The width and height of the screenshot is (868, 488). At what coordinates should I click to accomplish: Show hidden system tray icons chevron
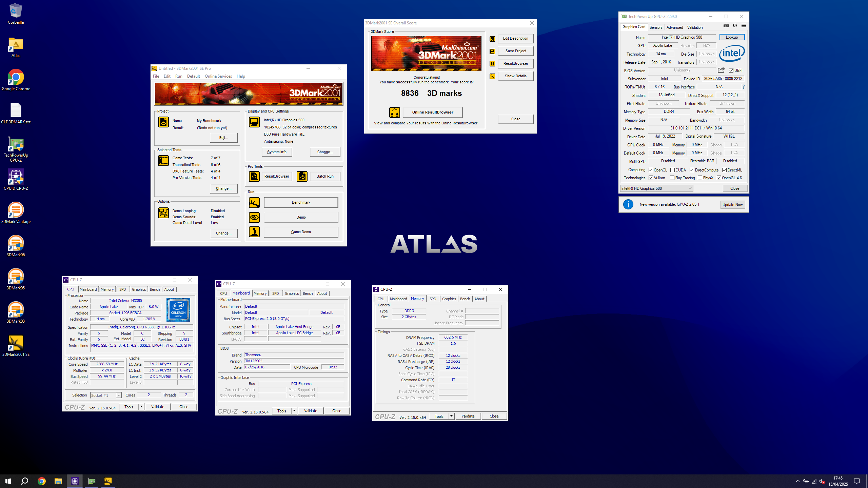[797, 481]
